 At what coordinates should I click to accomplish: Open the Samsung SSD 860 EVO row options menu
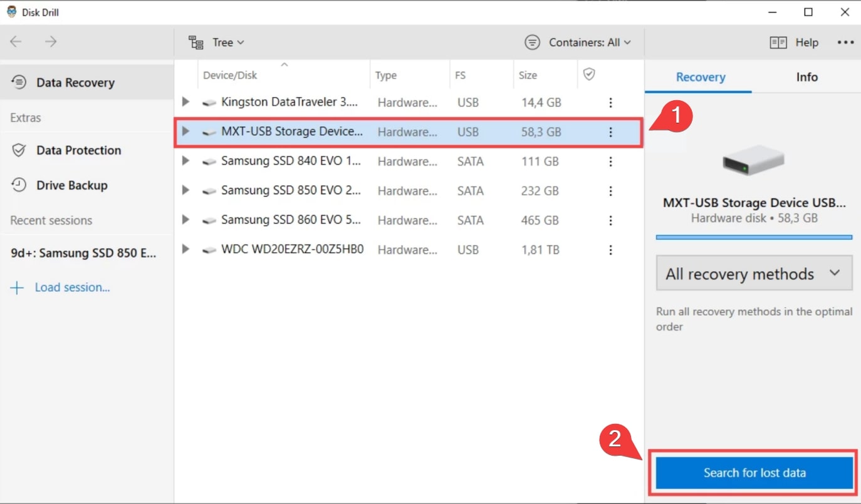pos(610,220)
